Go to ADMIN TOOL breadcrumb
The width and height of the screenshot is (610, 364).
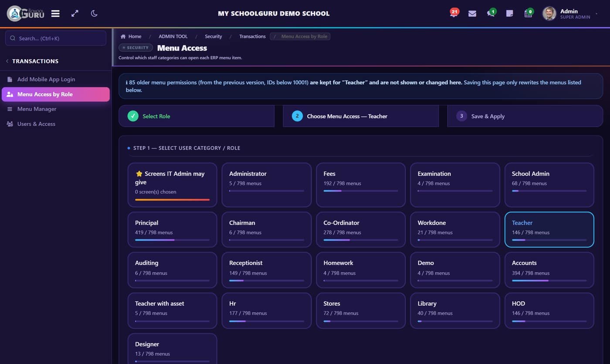pyautogui.click(x=173, y=37)
